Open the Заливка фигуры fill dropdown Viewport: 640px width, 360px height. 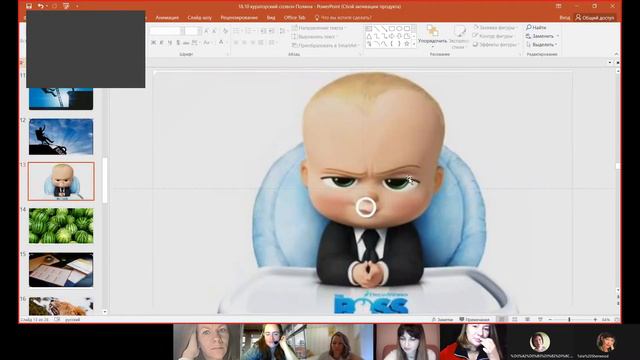[x=495, y=27]
